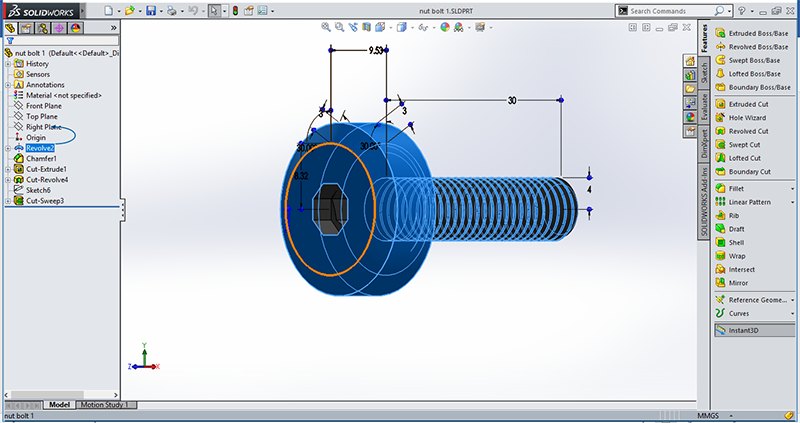Click the View Orientation cube icon

click(x=380, y=27)
